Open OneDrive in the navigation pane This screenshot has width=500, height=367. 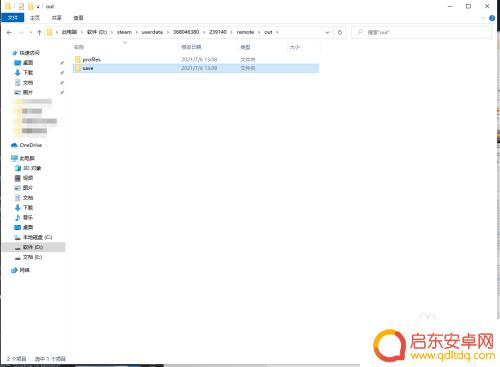31,145
